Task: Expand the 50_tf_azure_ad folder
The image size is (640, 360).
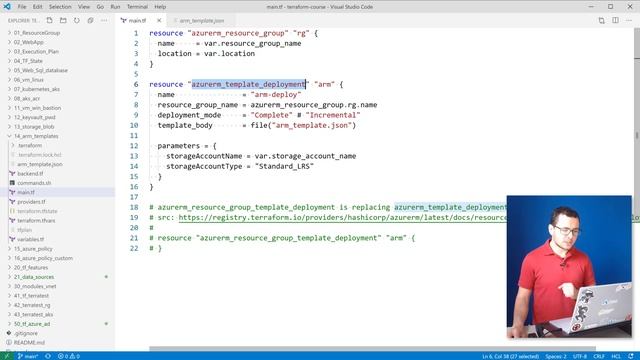Action: (x=32, y=324)
